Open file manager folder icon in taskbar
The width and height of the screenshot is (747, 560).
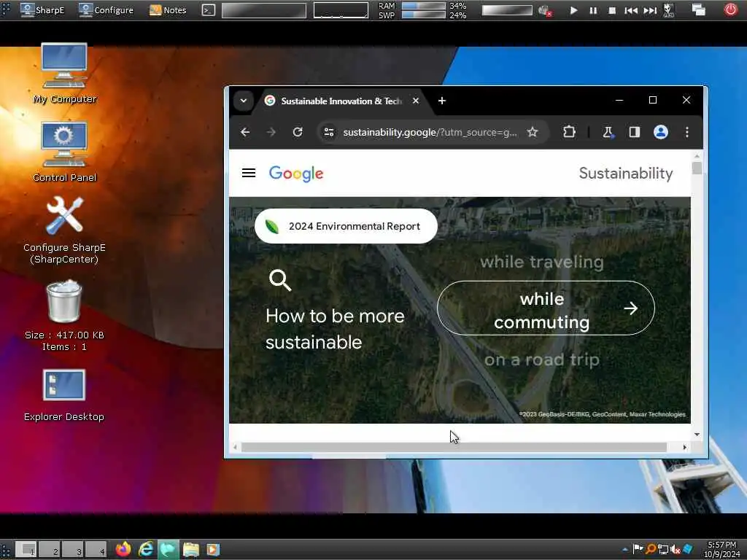(190, 550)
